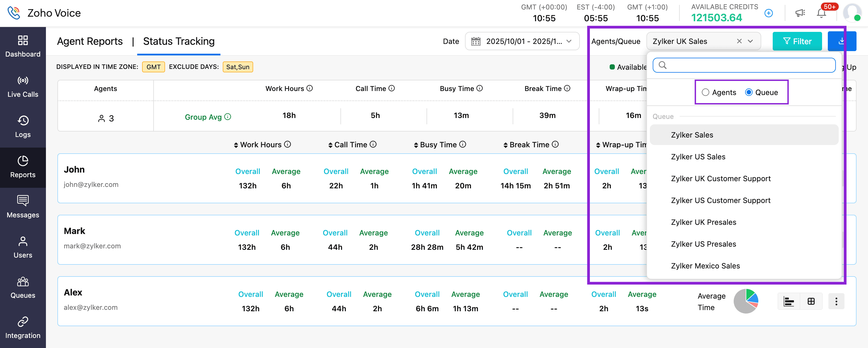Switch Alex's row to bar chart view
Screen dimensions: 868x348
788,301
